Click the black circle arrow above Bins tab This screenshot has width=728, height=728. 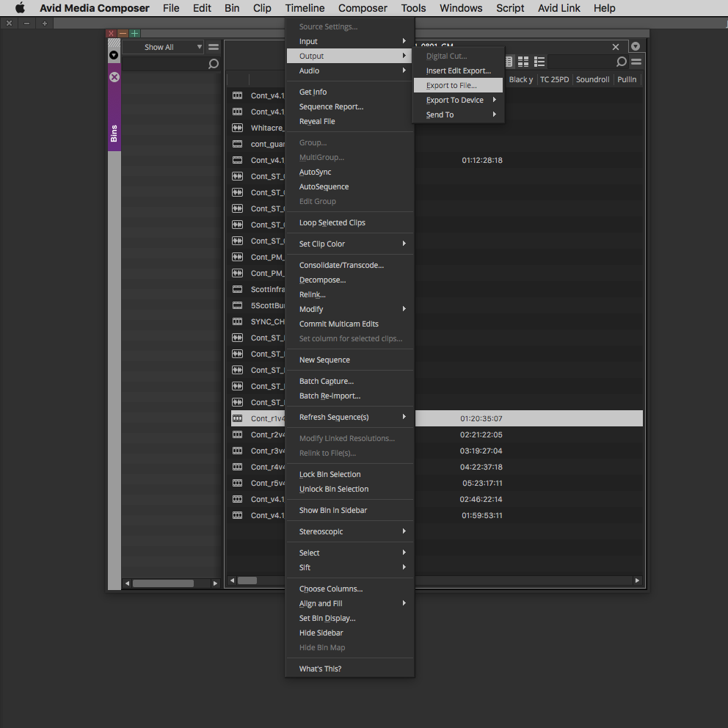pos(114,55)
